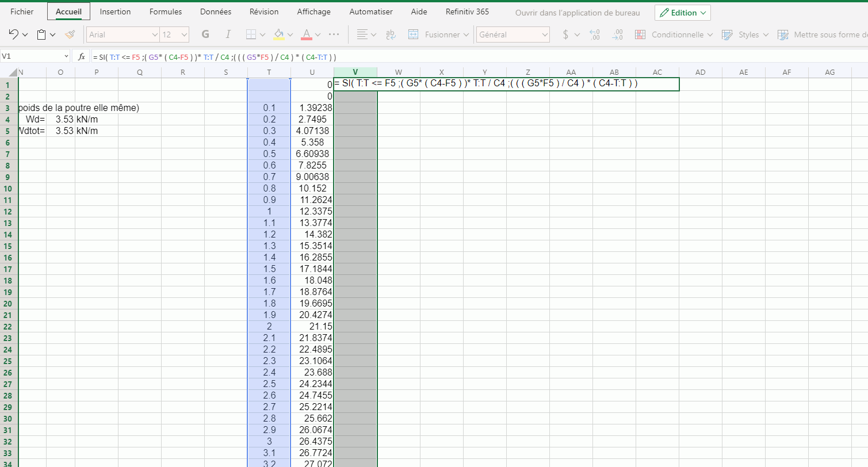Image resolution: width=868 pixels, height=467 pixels.
Task: Open the Général number format dropdown
Action: [513, 35]
